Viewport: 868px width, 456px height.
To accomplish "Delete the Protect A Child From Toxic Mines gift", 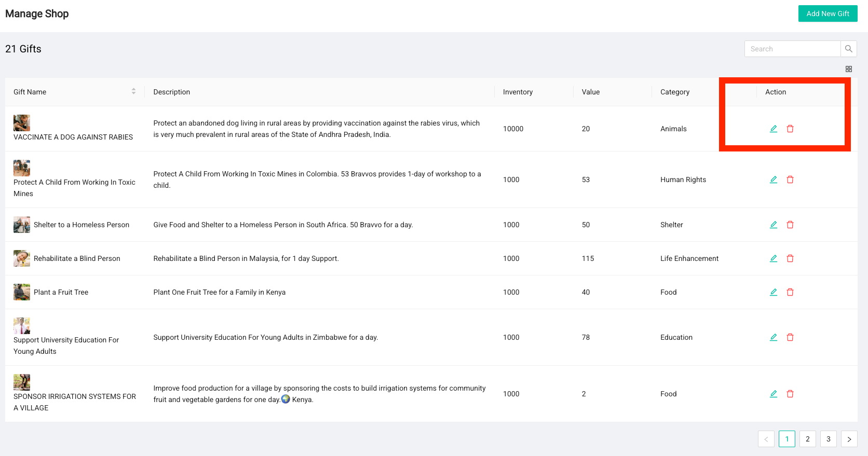I will [x=790, y=179].
